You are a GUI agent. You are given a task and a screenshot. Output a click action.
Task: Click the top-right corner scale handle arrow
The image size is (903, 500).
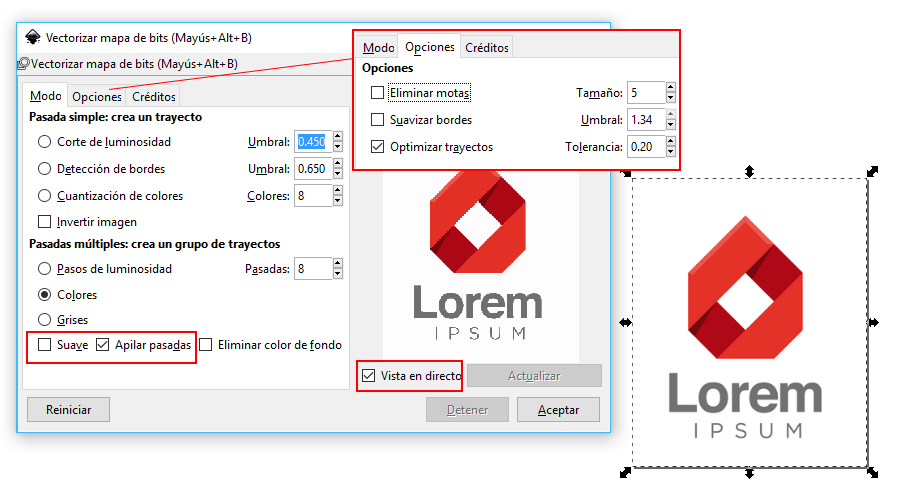(872, 172)
